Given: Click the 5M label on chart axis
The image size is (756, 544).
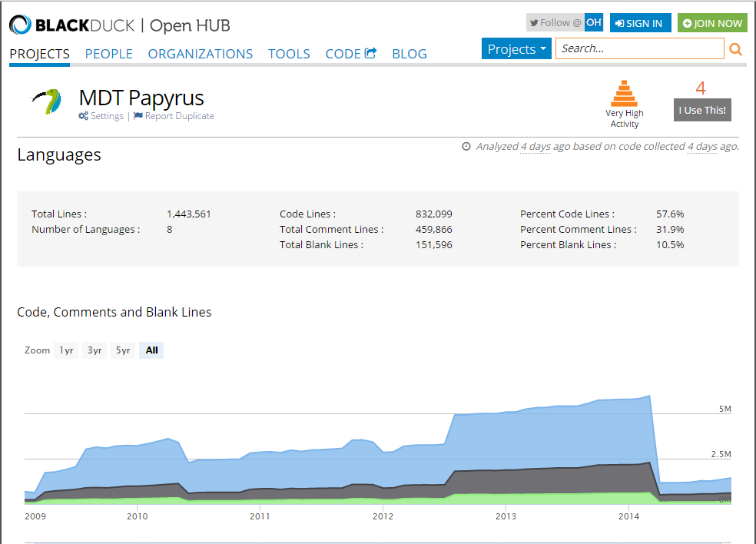Looking at the screenshot, I should tap(724, 409).
